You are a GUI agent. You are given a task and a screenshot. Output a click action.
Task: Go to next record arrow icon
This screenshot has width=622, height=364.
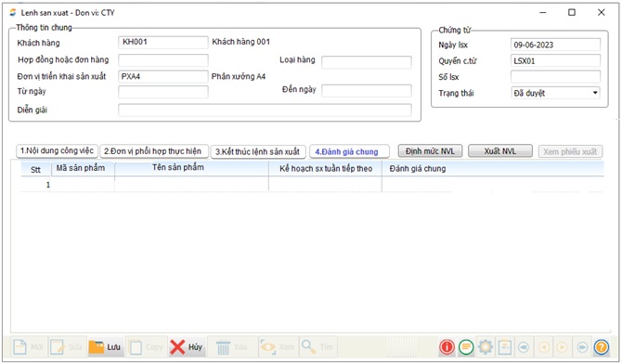pyautogui.click(x=562, y=347)
